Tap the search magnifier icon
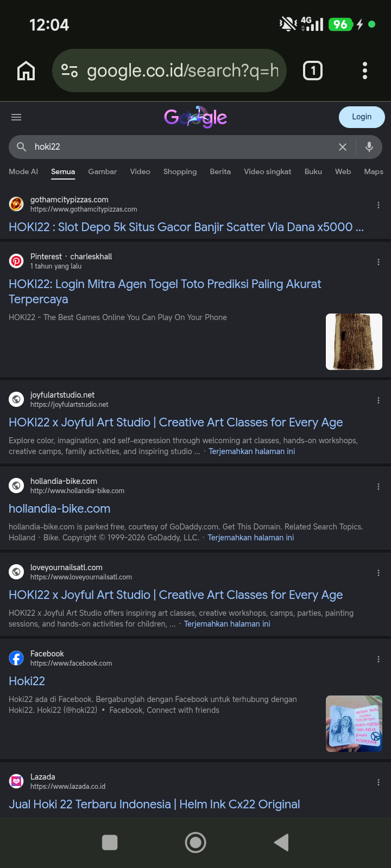Screen dimensions: 391x868 click(22, 147)
